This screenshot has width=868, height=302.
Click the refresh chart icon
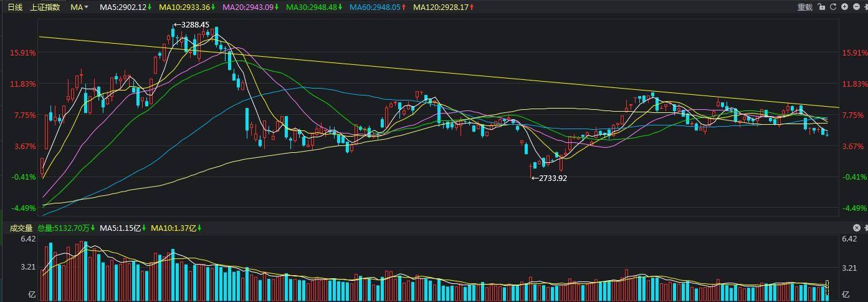833,7
